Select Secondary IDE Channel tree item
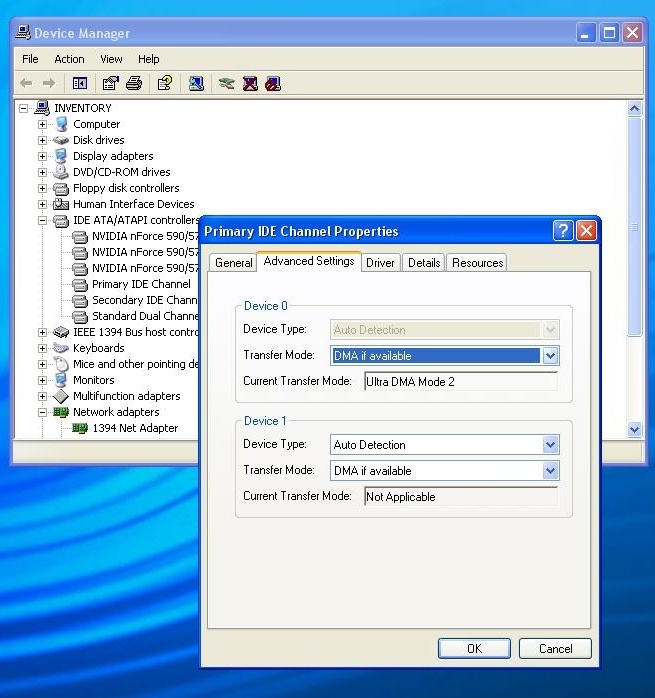 coord(144,300)
